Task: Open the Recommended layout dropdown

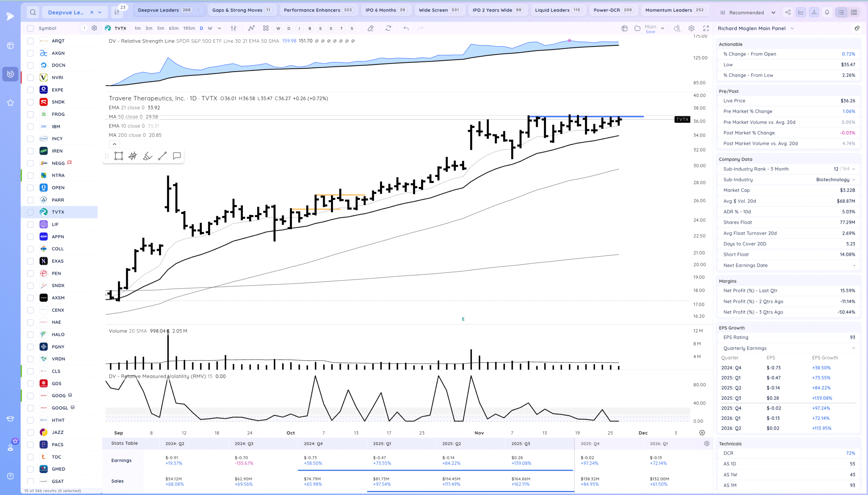Action: point(748,13)
